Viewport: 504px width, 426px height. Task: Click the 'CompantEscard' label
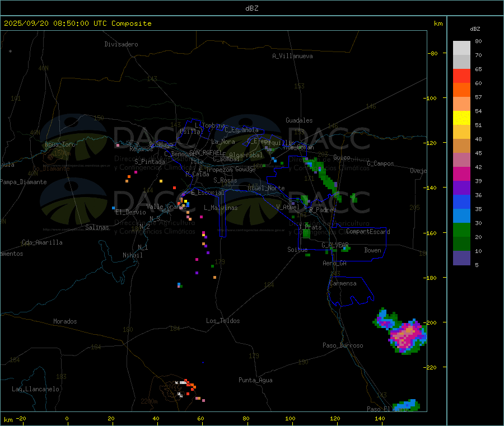(368, 232)
